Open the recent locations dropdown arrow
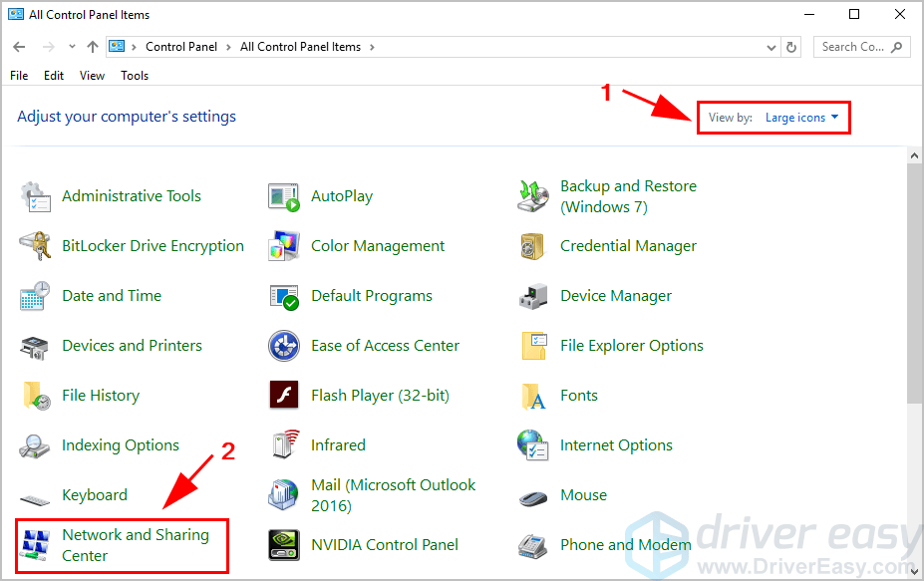Viewport: 924px width, 581px height. (72, 47)
